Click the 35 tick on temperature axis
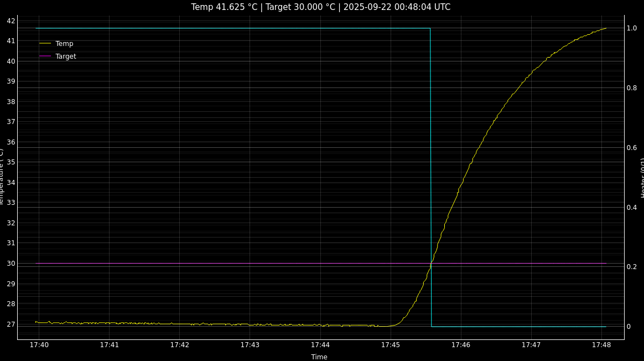 click(x=11, y=162)
